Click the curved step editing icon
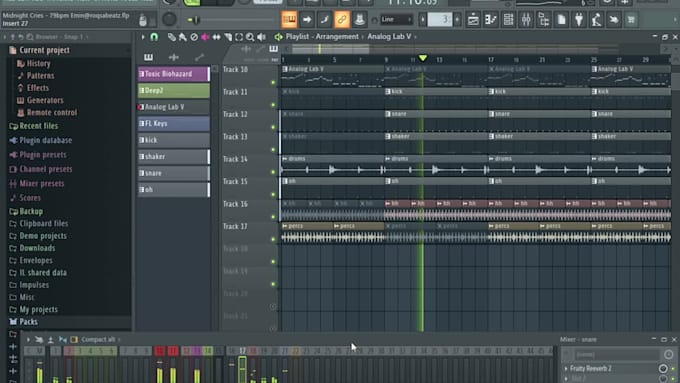Screen dimensions: 680x383 click(x=324, y=20)
